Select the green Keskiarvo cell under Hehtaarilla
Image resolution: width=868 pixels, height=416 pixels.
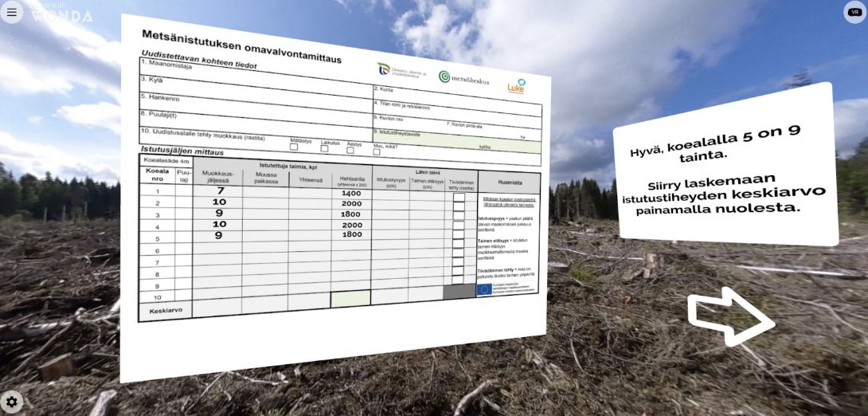350,298
